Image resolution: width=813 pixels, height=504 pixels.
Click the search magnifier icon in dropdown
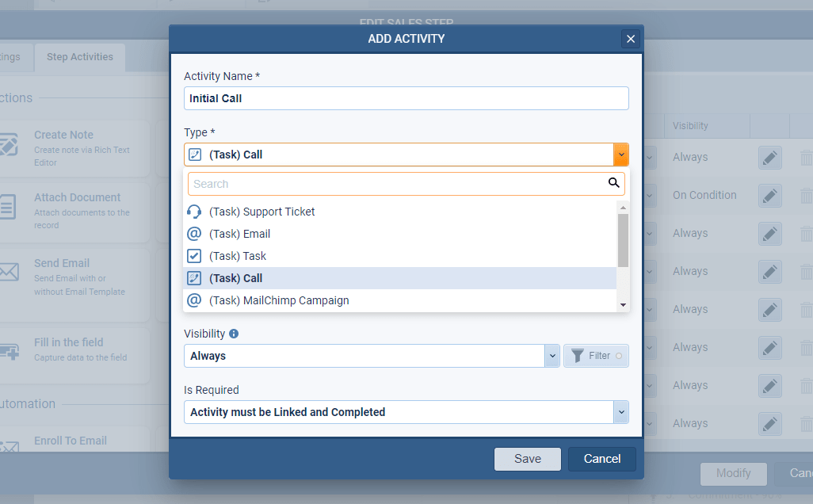[613, 183]
